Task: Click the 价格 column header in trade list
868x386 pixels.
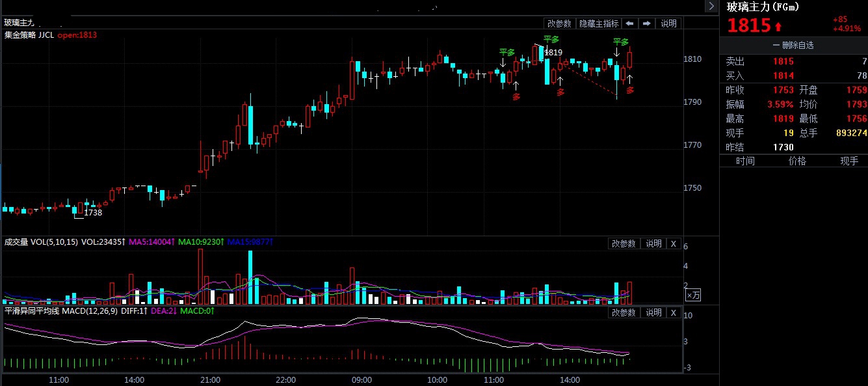Action: coord(797,161)
